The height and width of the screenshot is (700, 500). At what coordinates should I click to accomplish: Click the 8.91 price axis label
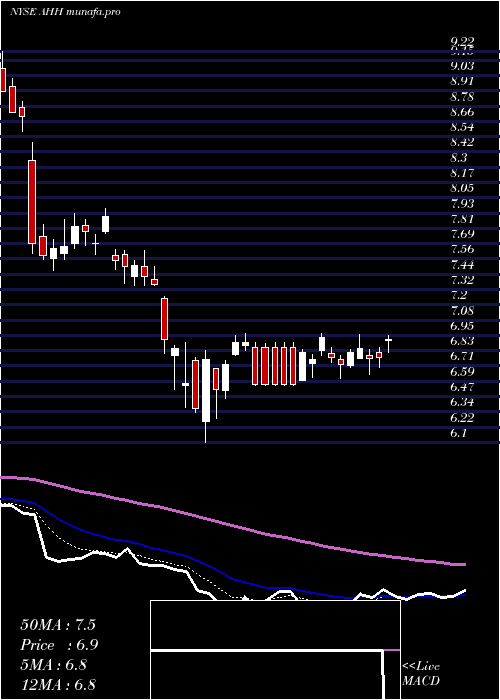462,81
